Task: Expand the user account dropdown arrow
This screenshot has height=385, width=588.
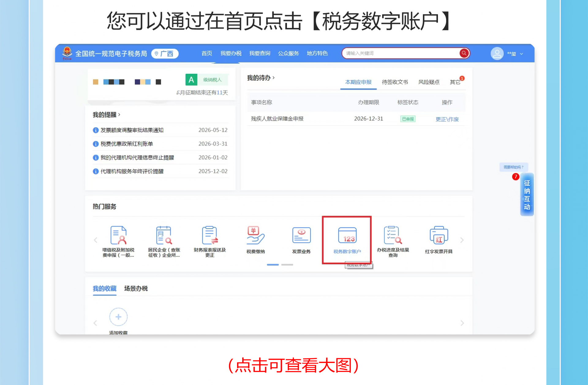Action: [522, 54]
